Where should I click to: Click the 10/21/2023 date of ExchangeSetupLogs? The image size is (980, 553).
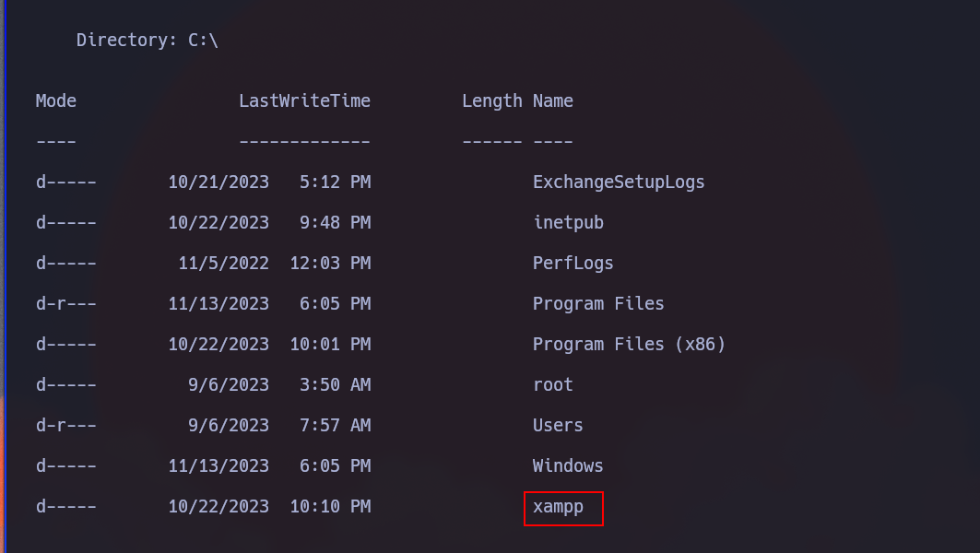click(x=218, y=182)
